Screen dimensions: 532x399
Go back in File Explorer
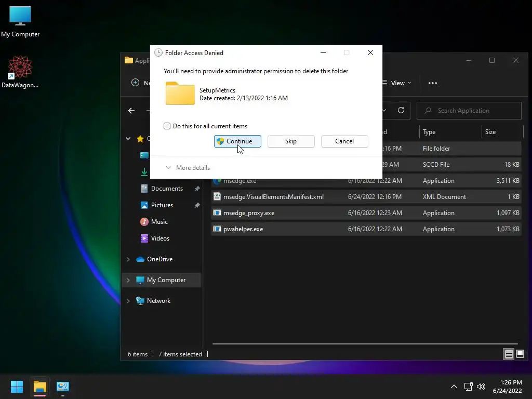[131, 111]
